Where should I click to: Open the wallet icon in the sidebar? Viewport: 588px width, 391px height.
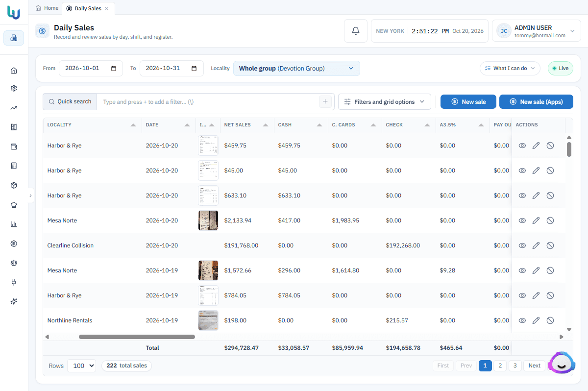[x=14, y=147]
